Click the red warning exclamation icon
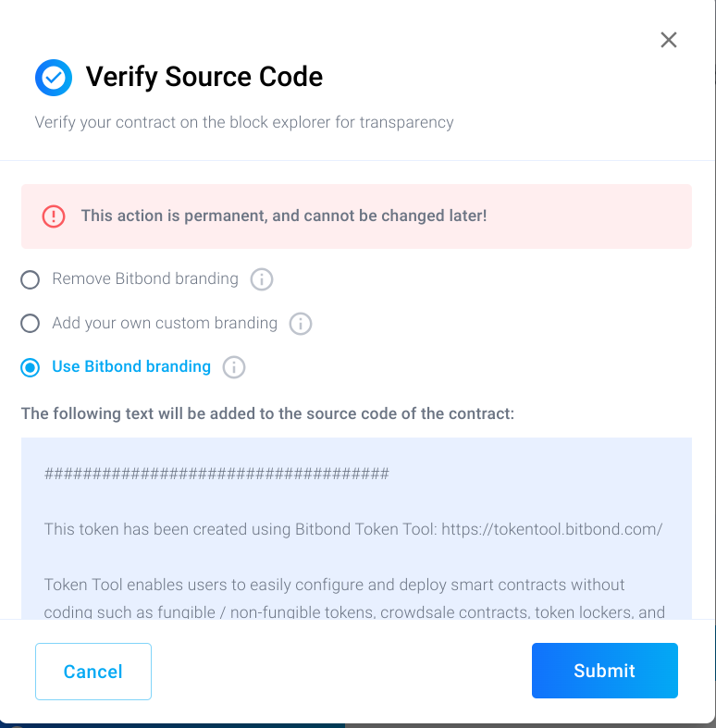Viewport: 716px width, 728px height. [x=54, y=216]
